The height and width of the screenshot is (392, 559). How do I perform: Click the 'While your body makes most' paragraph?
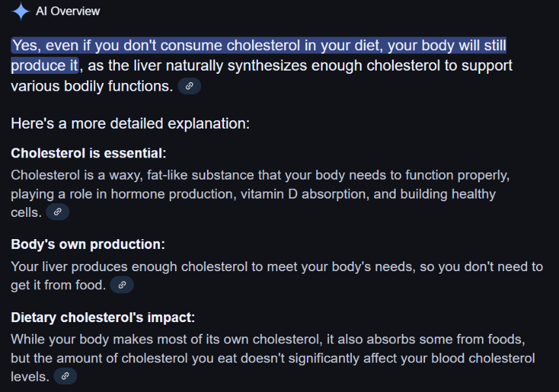point(273,358)
